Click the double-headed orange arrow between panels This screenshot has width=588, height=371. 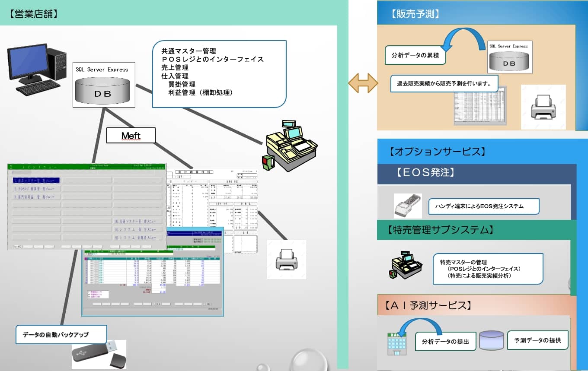363,83
